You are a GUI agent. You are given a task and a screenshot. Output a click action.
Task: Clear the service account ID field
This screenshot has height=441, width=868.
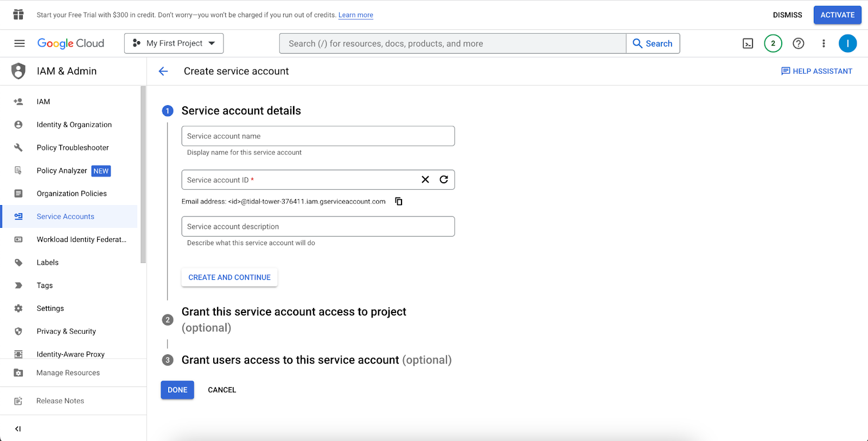point(425,180)
